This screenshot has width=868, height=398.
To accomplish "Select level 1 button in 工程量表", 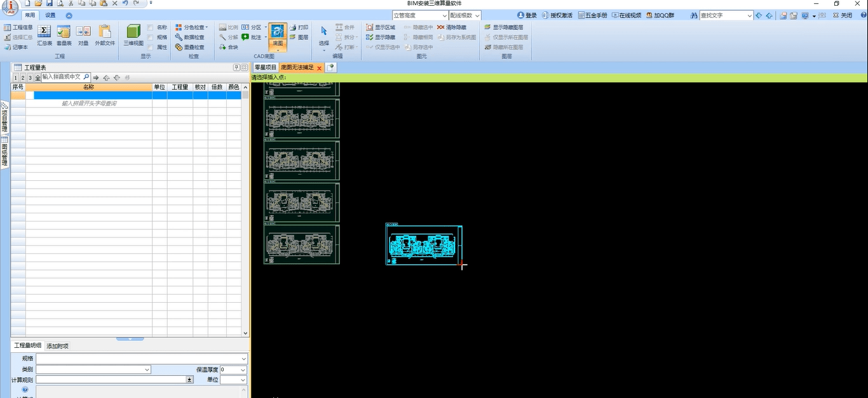I will click(x=15, y=77).
